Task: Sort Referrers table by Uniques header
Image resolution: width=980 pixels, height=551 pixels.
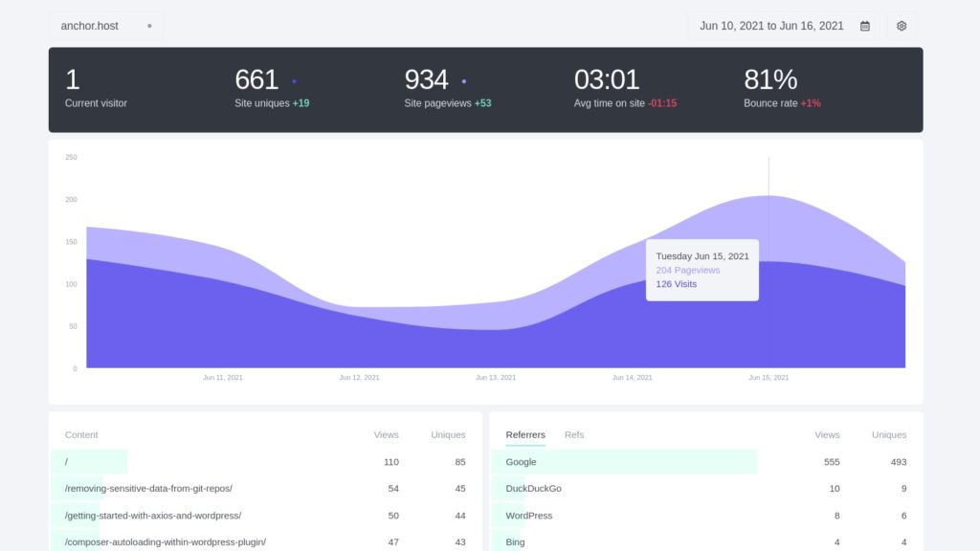Action: click(x=888, y=435)
